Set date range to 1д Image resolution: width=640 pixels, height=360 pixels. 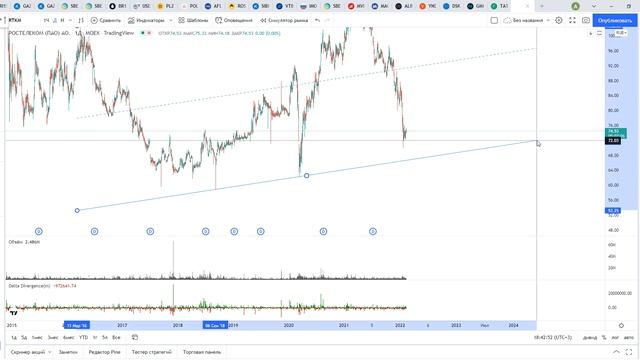tap(14, 338)
